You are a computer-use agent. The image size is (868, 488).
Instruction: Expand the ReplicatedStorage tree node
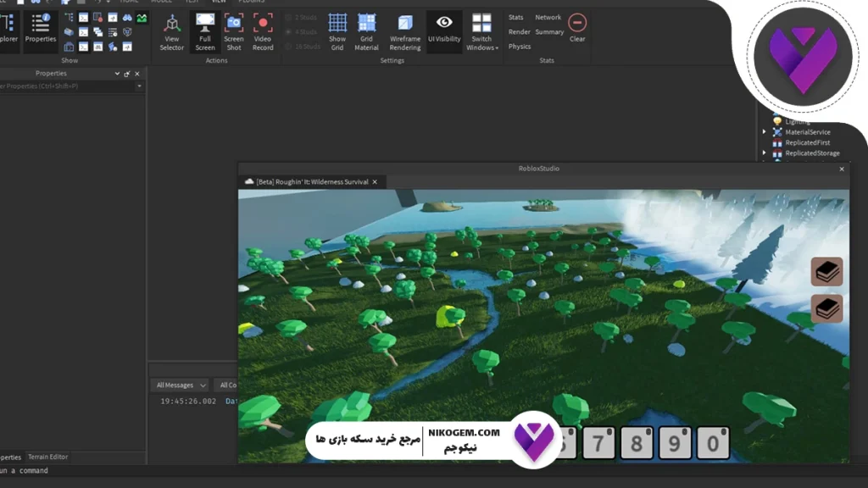click(764, 152)
